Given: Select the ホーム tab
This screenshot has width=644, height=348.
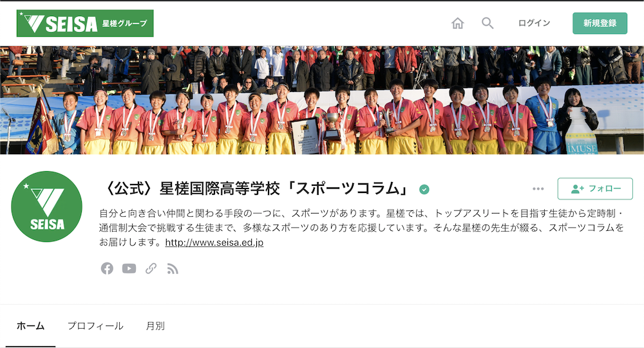Looking at the screenshot, I should pos(30,326).
